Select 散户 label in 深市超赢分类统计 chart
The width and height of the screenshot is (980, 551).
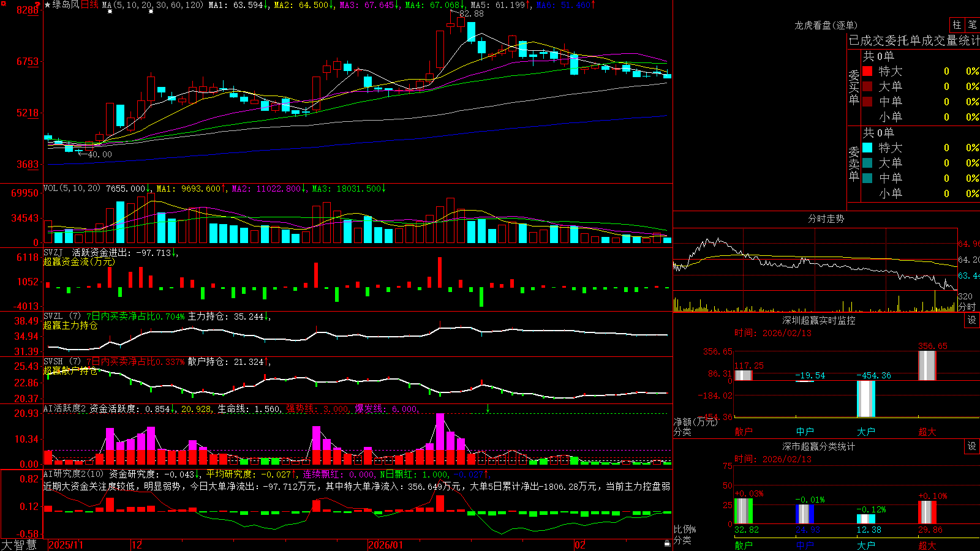pos(744,545)
